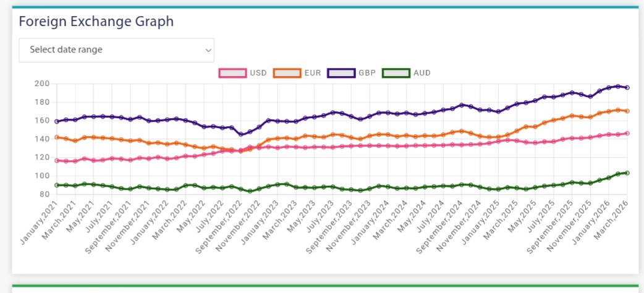Click the USD data point for January,2021
The image size is (644, 293).
tap(57, 161)
